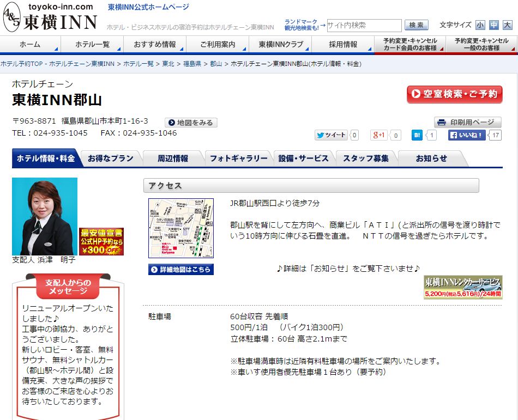Click the 郡山 breadcrumb link

pos(216,64)
